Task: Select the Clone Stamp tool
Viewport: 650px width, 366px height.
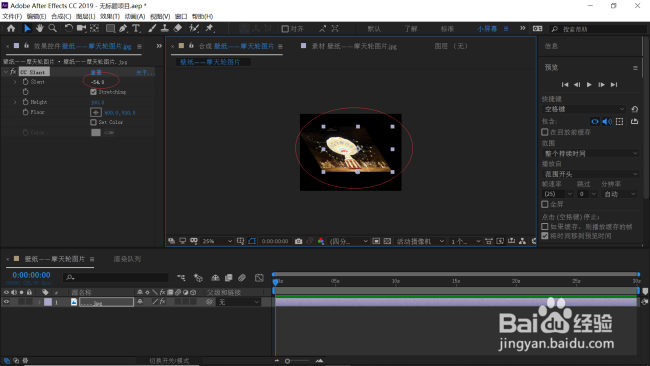Action: coord(165,28)
